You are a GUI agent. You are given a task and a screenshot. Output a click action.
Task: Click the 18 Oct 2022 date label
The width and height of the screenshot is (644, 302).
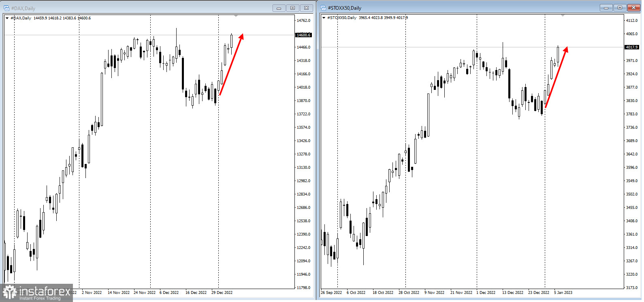[x=383, y=293]
